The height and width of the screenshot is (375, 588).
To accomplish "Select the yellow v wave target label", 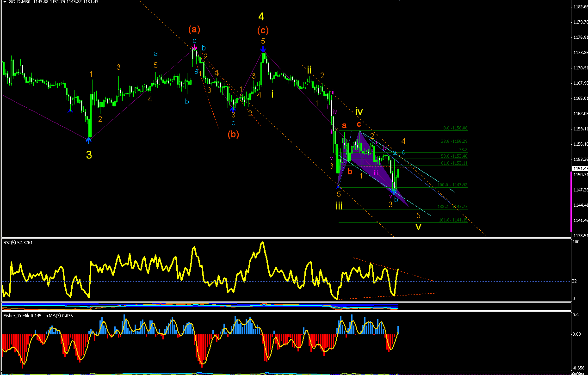I will pyautogui.click(x=418, y=227).
